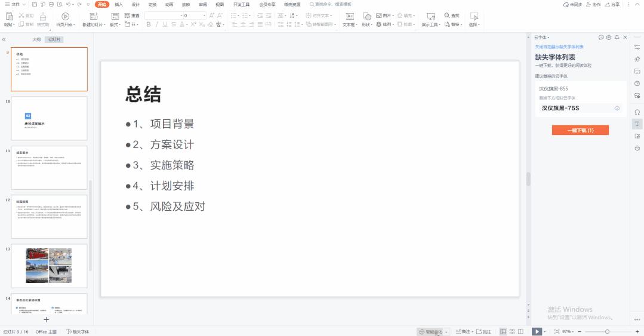Screen dimensions: 644x336
Task: Open the font name combo box
Action: coord(164,16)
